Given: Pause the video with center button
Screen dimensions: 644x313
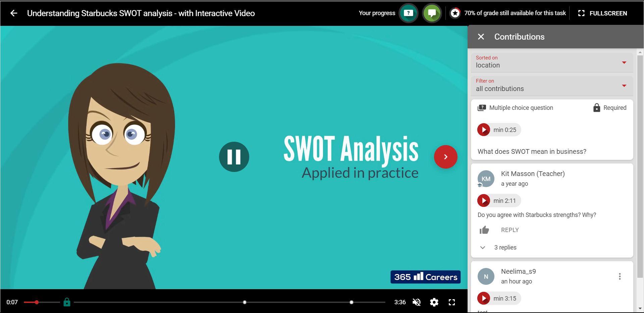Looking at the screenshot, I should tap(234, 157).
